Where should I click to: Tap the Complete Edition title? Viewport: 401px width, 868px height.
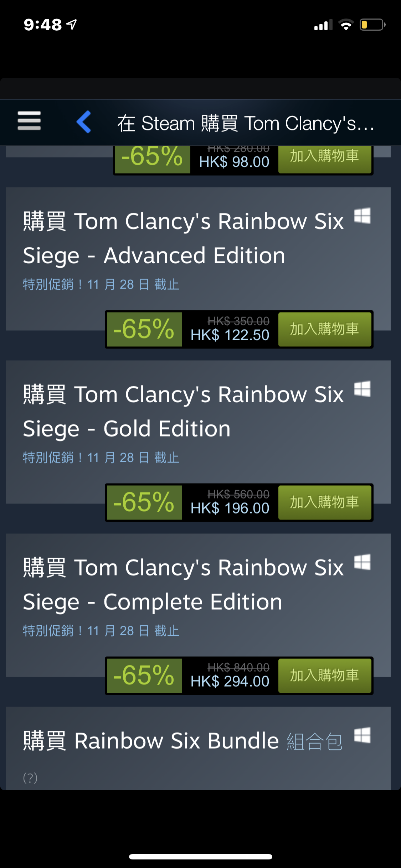tap(184, 584)
